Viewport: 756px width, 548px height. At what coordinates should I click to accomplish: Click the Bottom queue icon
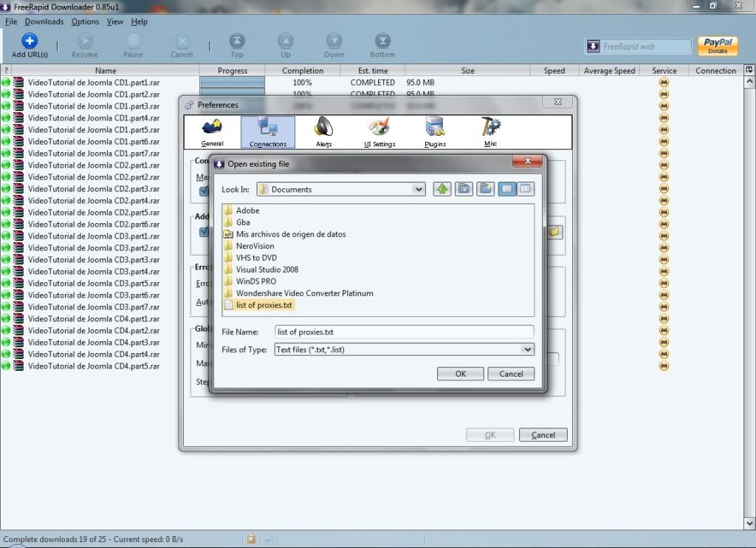(x=383, y=41)
